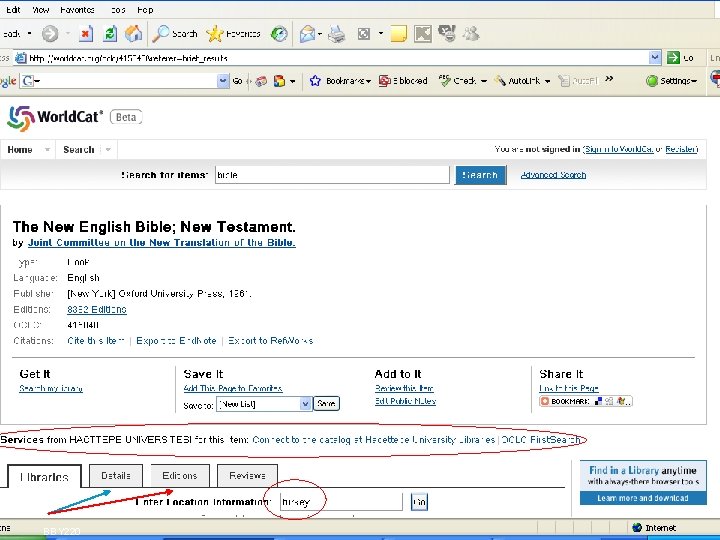
Task: Open the Mail envelope icon
Action: coord(307,34)
